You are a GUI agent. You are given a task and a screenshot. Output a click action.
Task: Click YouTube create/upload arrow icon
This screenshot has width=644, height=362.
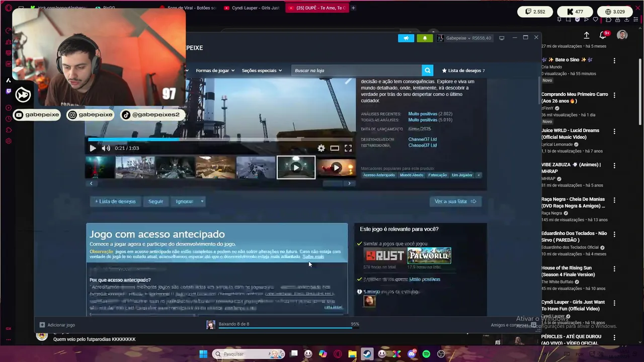tap(587, 35)
